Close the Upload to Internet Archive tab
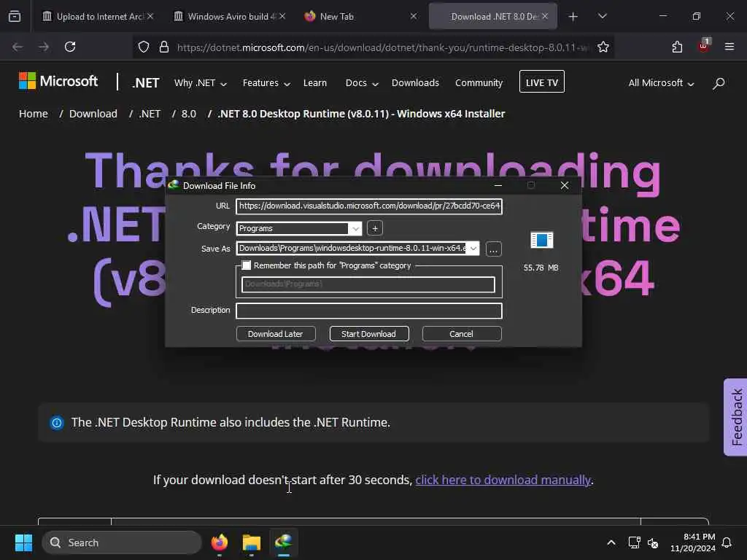This screenshot has width=747, height=560. pos(150,16)
